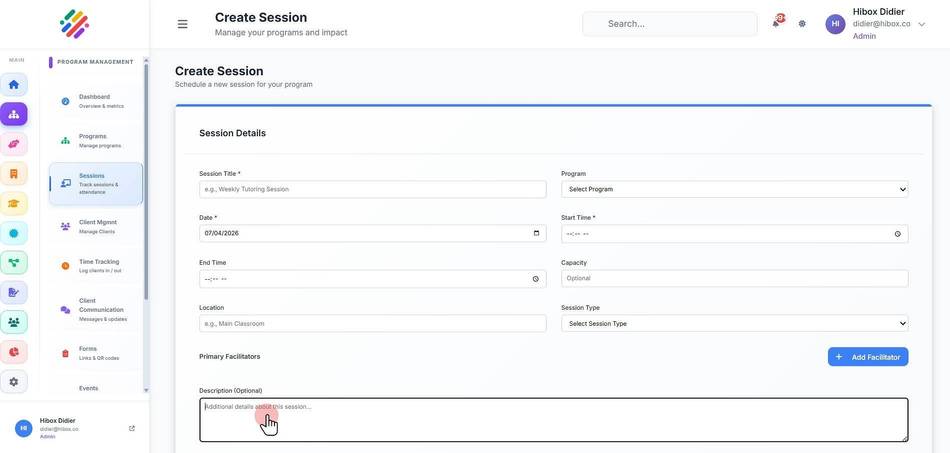Click the clock icon in Start Time field

[898, 234]
